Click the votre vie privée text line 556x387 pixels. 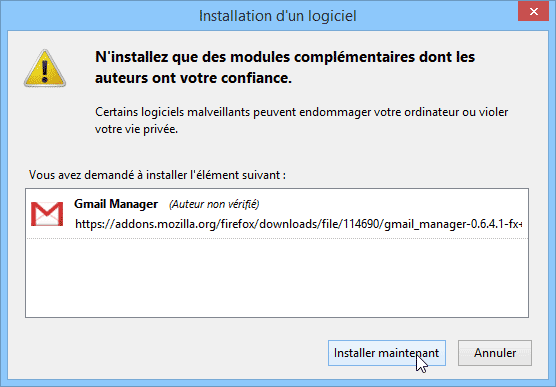coord(136,129)
